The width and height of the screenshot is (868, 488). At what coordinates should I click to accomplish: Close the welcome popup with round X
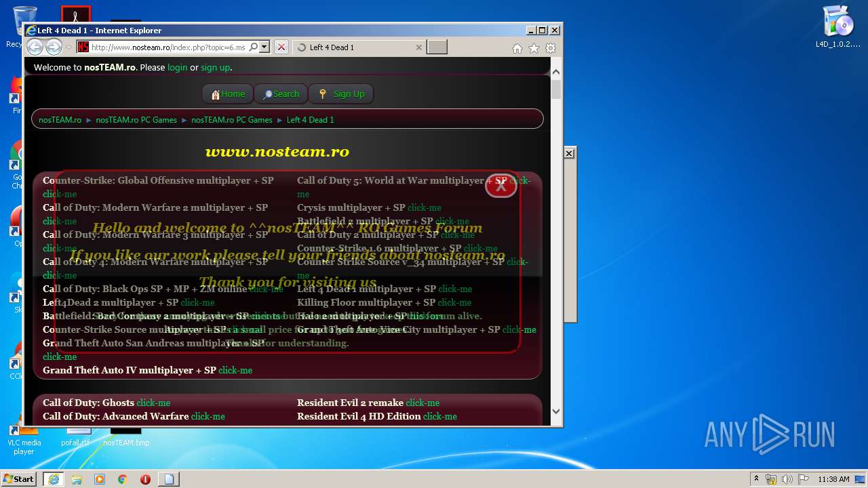[x=501, y=186]
